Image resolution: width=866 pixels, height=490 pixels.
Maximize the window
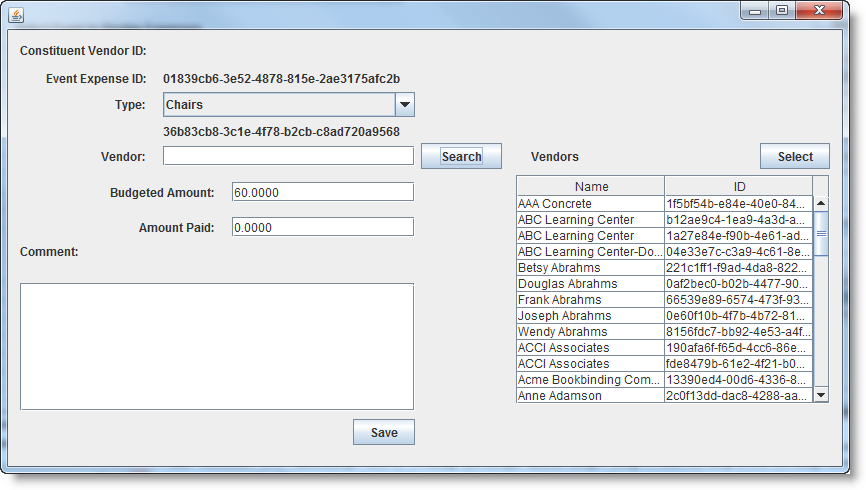pyautogui.click(x=781, y=10)
